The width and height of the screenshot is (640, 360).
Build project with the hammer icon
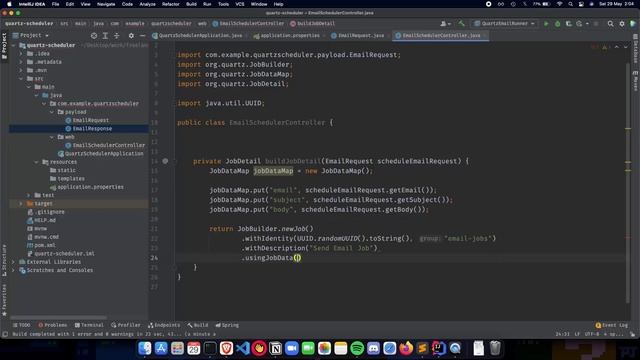click(x=461, y=24)
